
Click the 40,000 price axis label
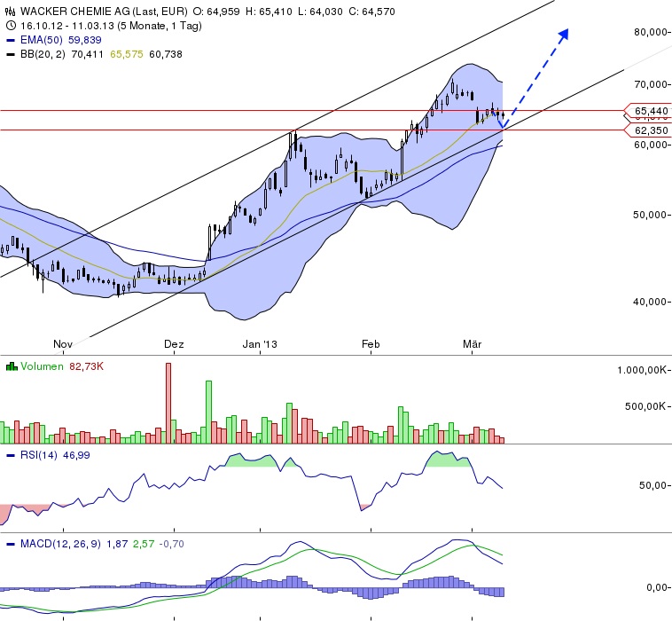point(651,302)
